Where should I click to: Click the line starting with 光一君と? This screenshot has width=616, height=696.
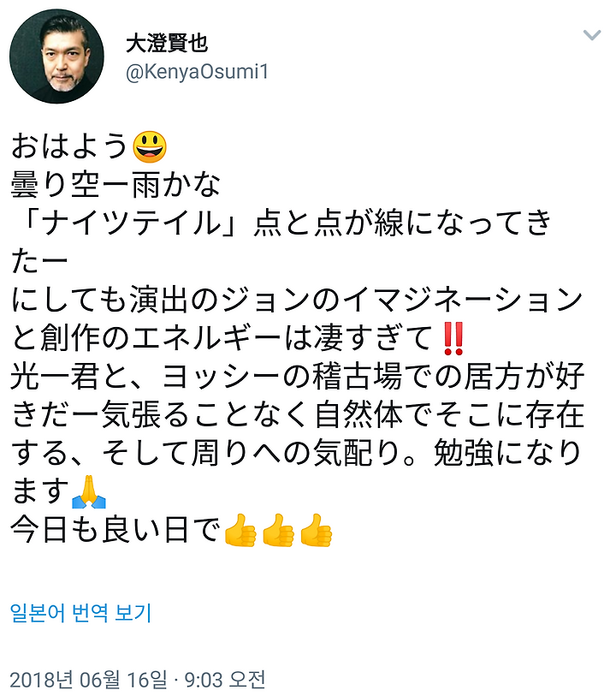[x=297, y=377]
